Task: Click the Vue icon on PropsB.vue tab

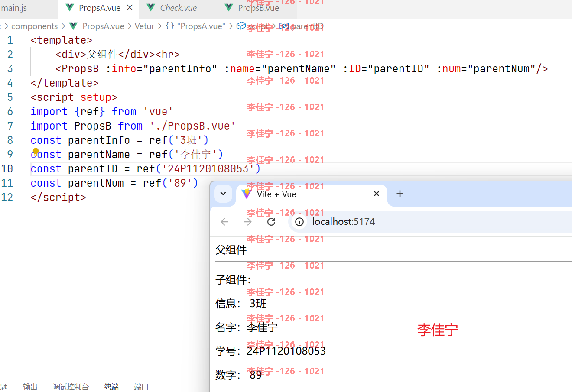Action: [229, 8]
